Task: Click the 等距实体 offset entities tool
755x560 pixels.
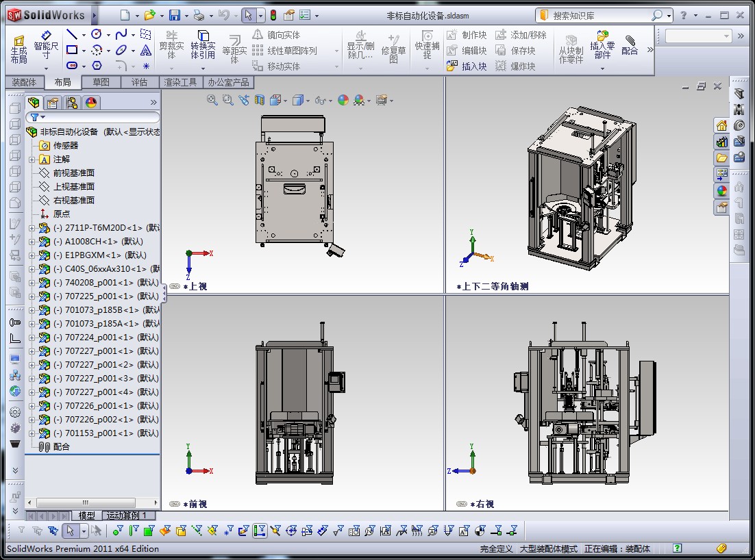Action: (x=234, y=49)
